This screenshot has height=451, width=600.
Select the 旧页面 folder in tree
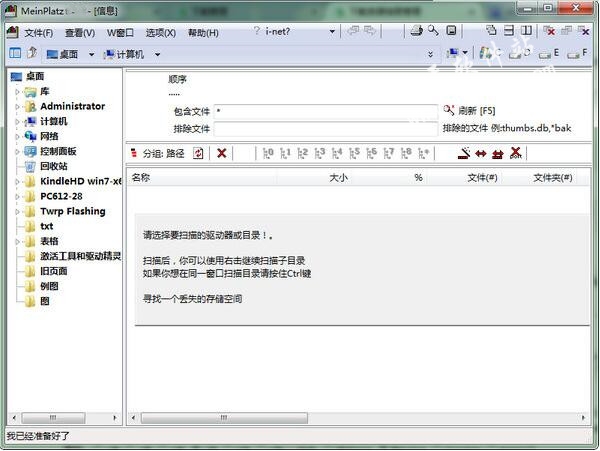point(54,271)
